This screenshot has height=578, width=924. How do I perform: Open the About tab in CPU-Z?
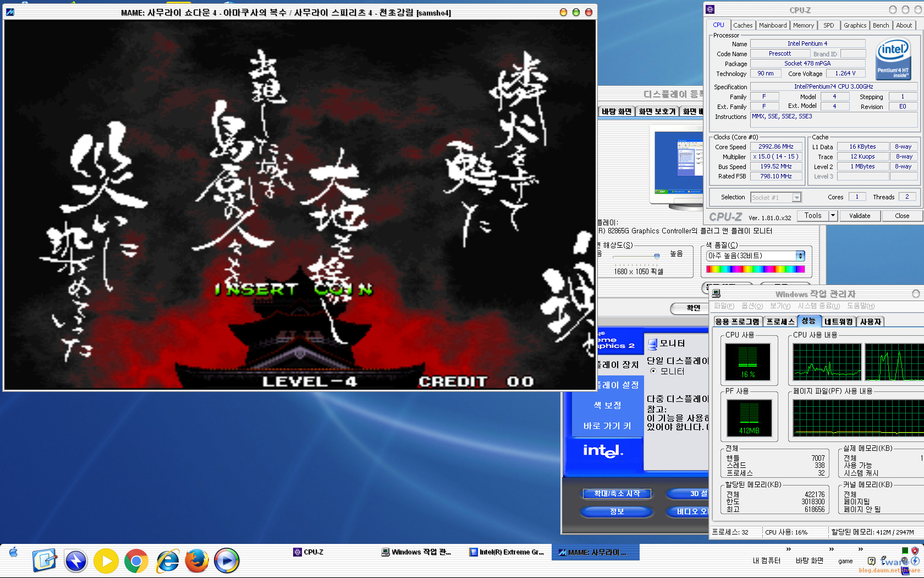(904, 25)
